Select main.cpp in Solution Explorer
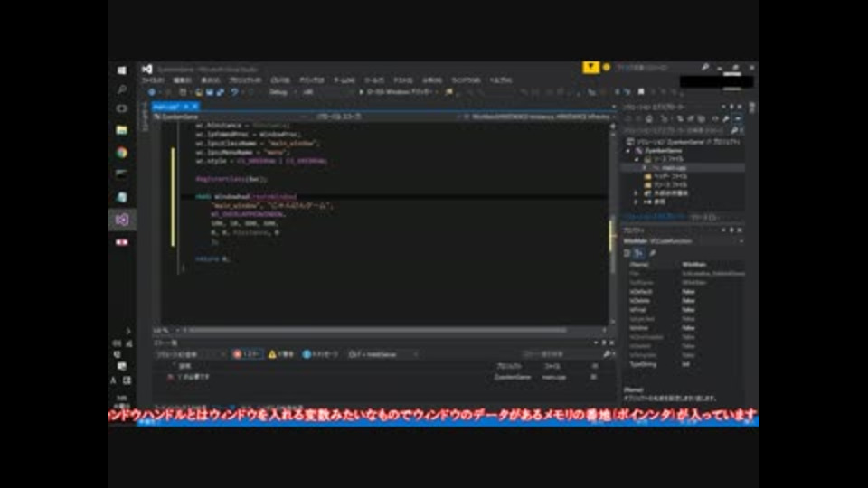Viewport: 868px width, 488px height. (673, 168)
